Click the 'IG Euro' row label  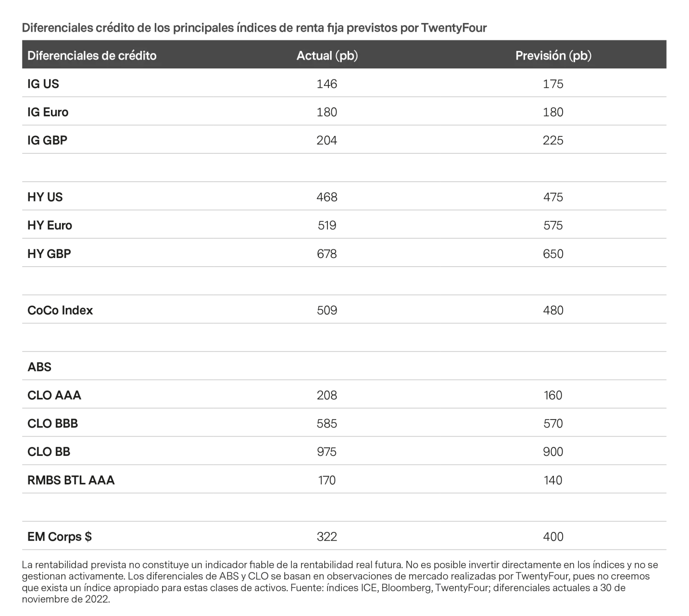click(x=48, y=112)
